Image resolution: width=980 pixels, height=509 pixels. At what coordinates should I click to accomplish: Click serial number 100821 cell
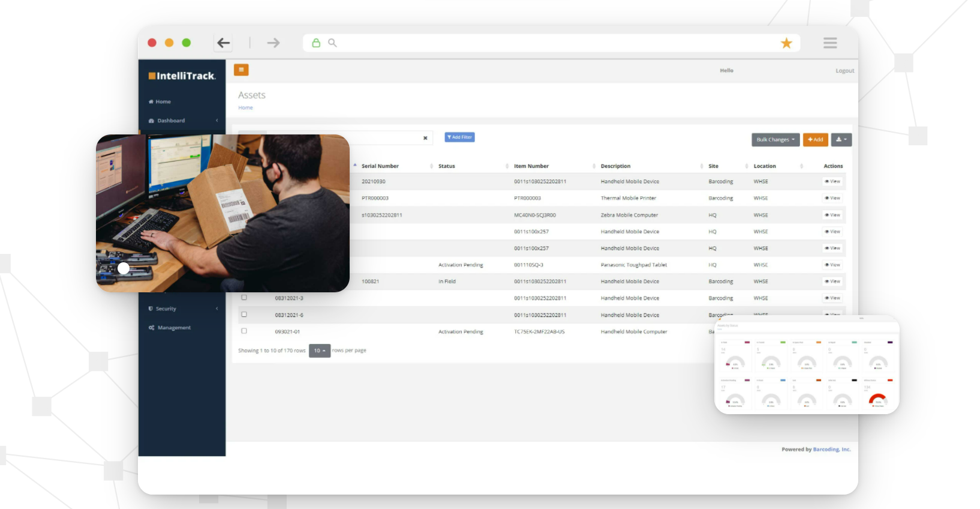click(370, 282)
